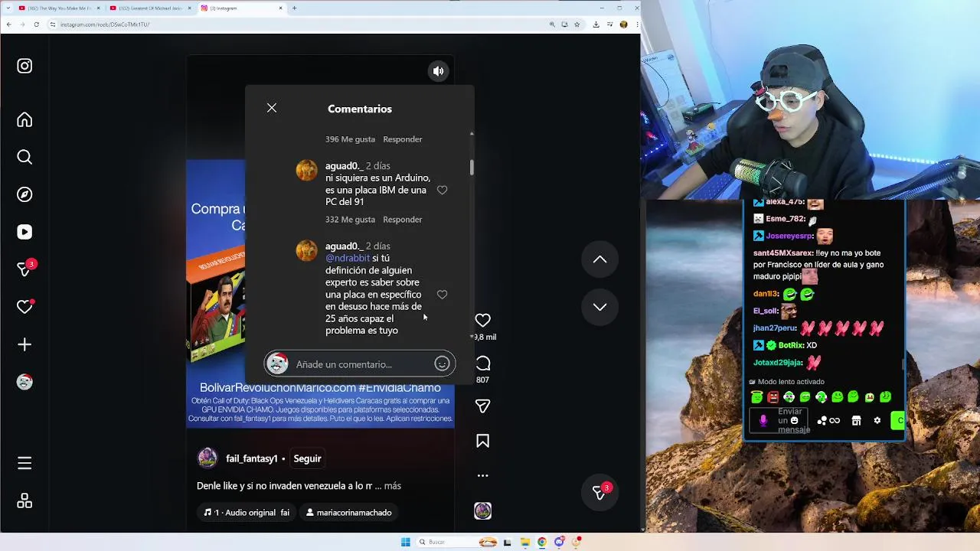Viewport: 980px width, 551px height.
Task: Follow fail_fantasy1 with the Seguir button
Action: [308, 458]
